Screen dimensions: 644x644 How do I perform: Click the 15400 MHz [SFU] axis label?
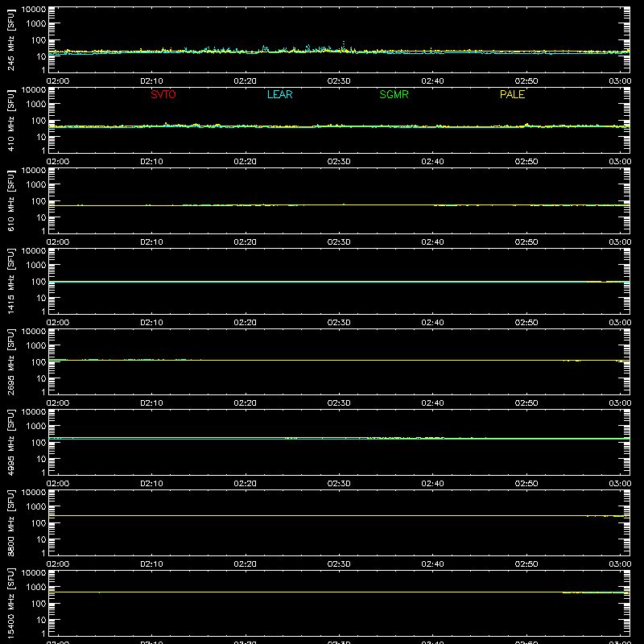pos(11,603)
